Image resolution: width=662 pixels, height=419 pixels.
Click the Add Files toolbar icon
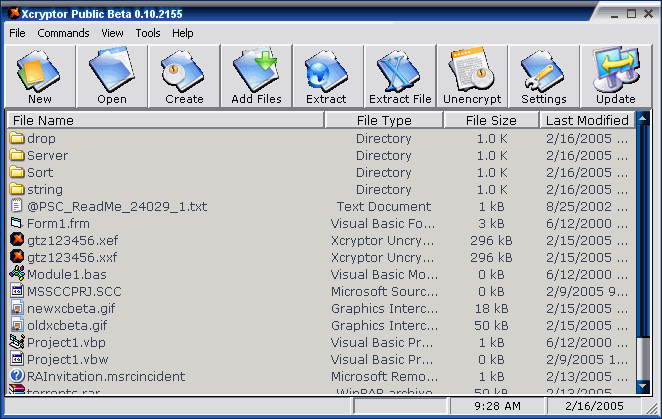coord(256,76)
